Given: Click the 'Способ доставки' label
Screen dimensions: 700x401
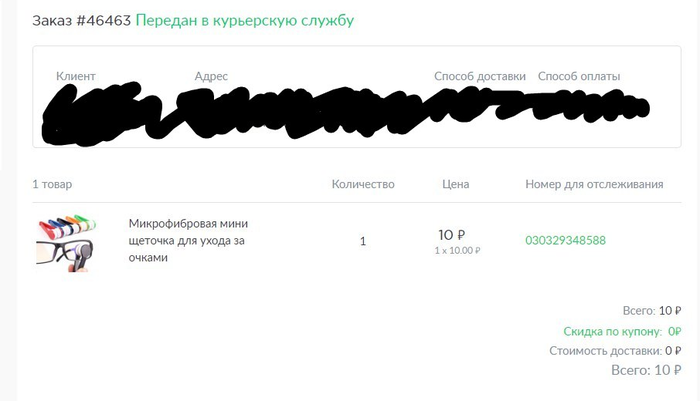Looking at the screenshot, I should click(x=479, y=76).
